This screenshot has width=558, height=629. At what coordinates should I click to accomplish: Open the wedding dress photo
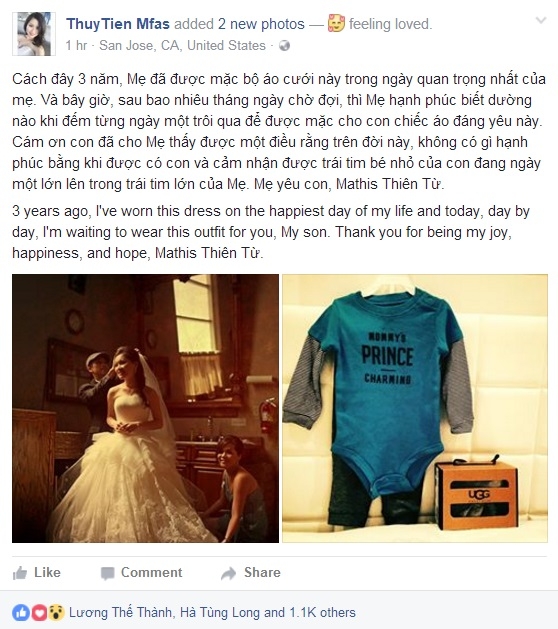coord(145,408)
